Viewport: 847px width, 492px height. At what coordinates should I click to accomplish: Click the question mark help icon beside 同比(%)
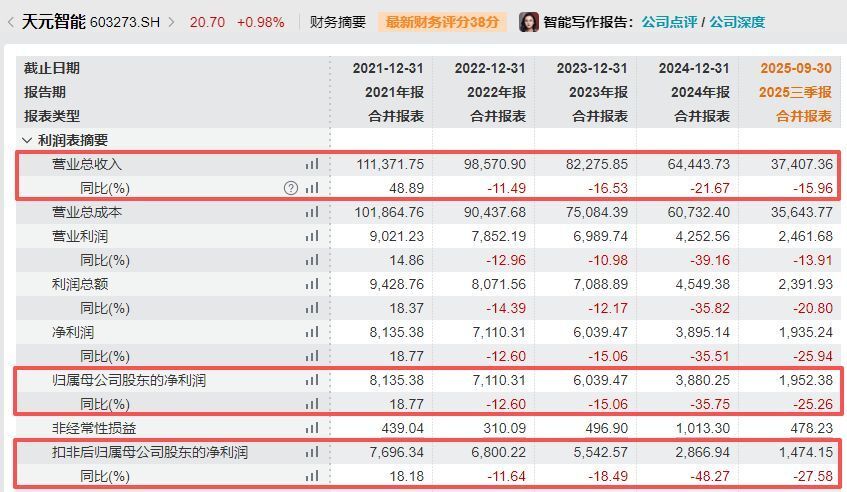pos(291,188)
